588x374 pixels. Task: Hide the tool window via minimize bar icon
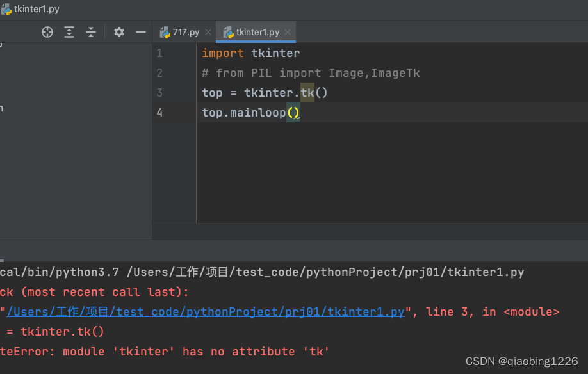[x=140, y=31]
